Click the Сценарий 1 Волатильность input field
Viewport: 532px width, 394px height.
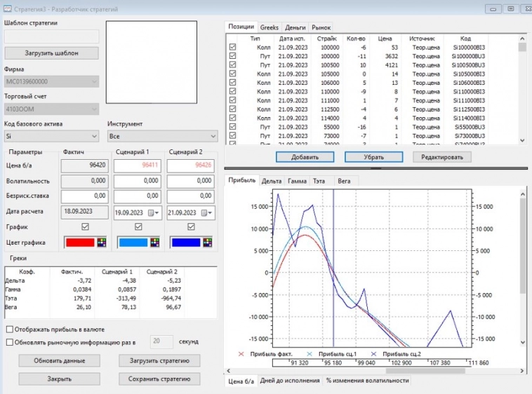[138, 181]
